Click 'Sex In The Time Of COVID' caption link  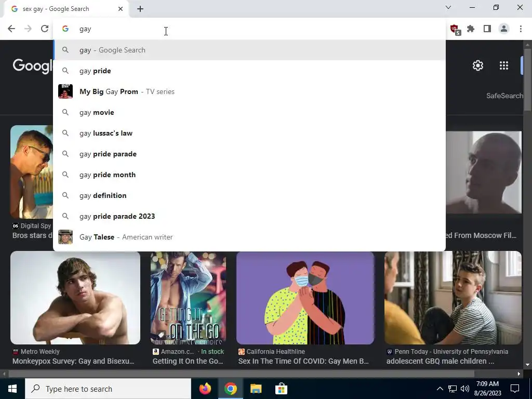(x=303, y=361)
